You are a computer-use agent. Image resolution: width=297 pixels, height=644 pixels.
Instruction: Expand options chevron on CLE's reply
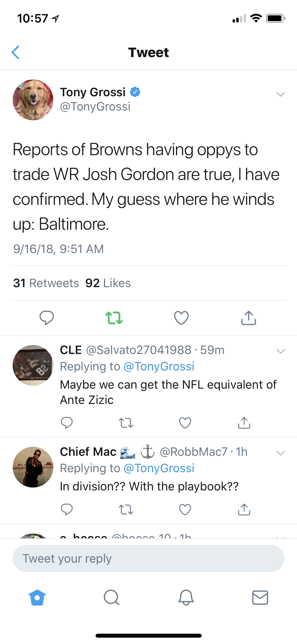(x=281, y=351)
